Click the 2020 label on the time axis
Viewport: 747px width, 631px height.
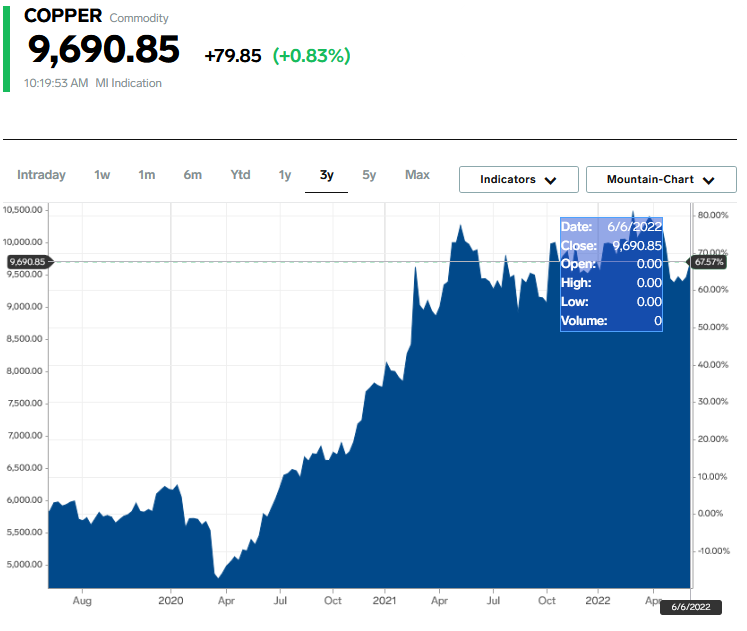tap(171, 601)
